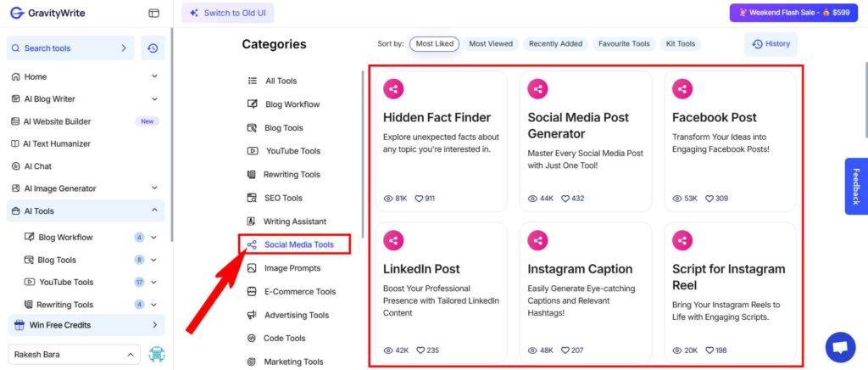Select Marketing Tools category

tap(285, 362)
